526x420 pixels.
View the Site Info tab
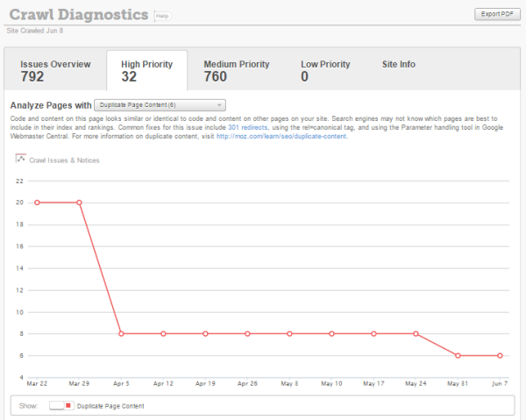[399, 64]
